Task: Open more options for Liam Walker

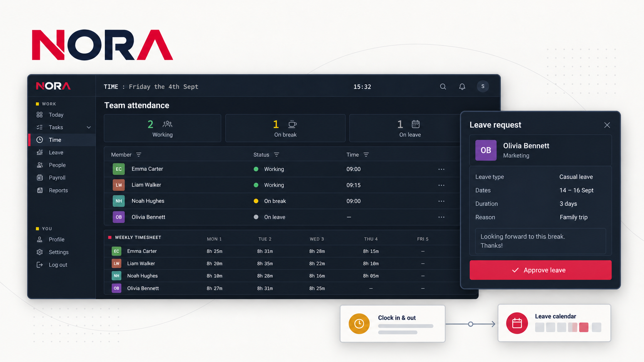Action: coord(441,185)
